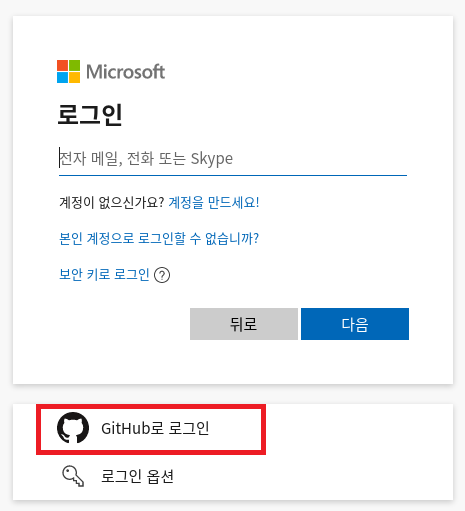Click the 뒤로 back button

[x=244, y=324]
